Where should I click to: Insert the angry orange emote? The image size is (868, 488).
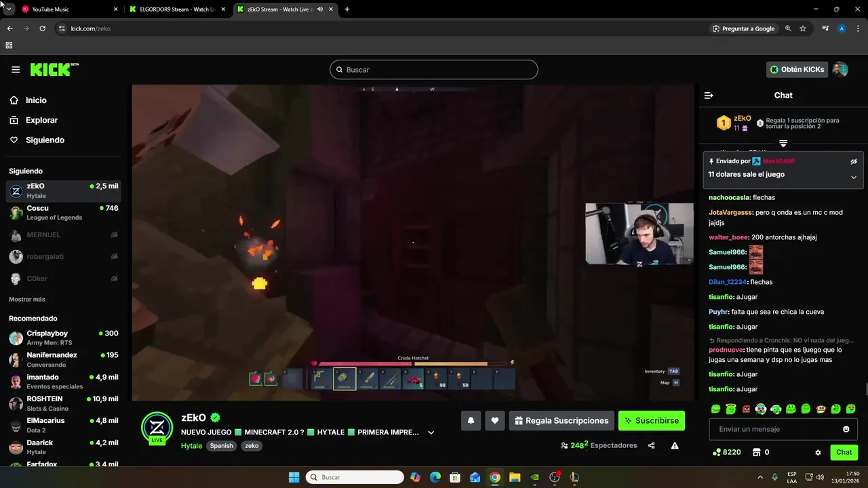point(746,409)
